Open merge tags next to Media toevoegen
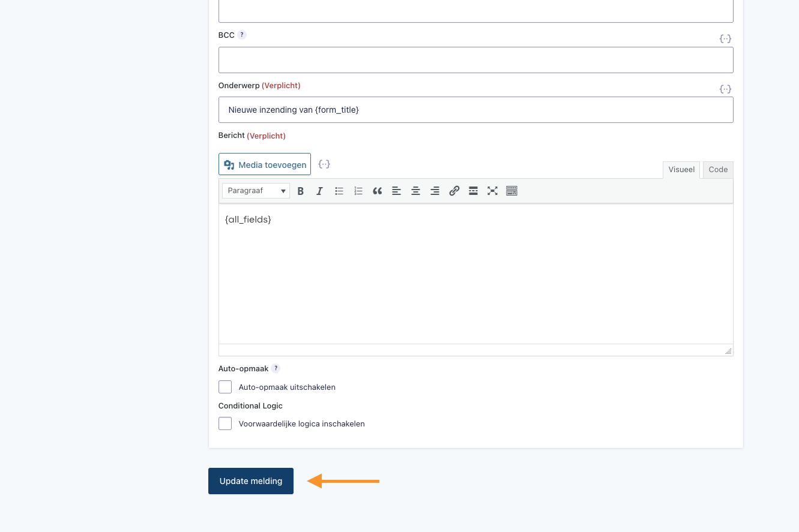Screen dimensions: 799x532 point(324,164)
